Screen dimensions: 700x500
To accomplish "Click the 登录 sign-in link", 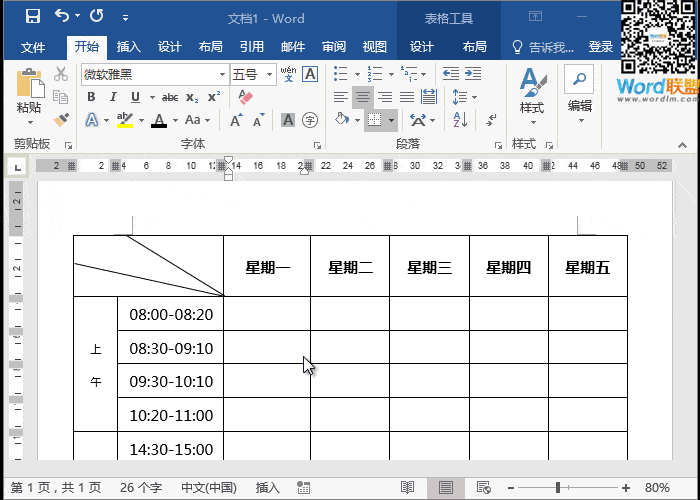I will point(601,47).
